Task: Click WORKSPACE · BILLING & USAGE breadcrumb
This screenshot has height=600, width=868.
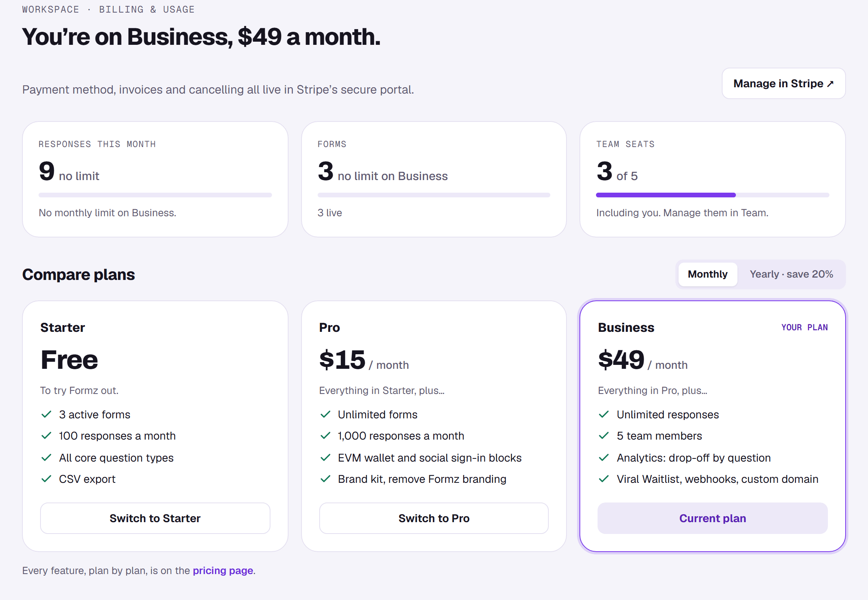Action: [108, 9]
